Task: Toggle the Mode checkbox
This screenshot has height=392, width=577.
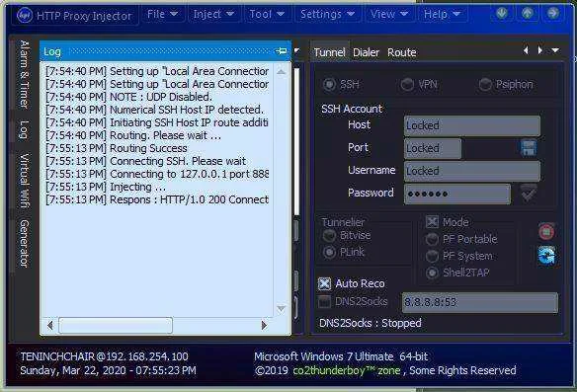Action: (x=432, y=222)
